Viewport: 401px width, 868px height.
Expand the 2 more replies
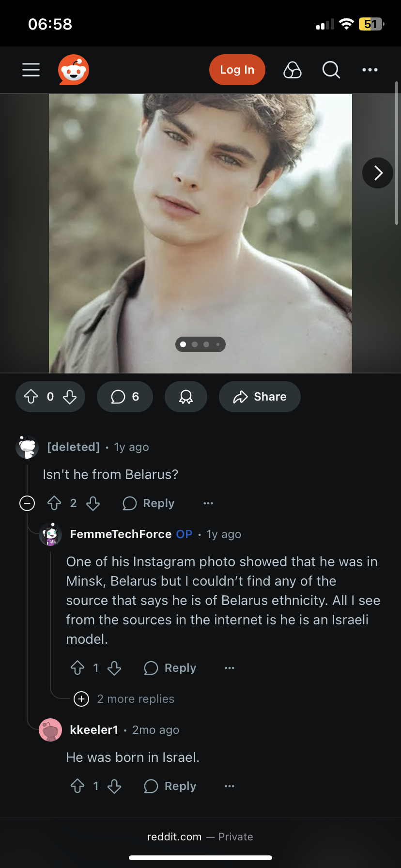(124, 699)
